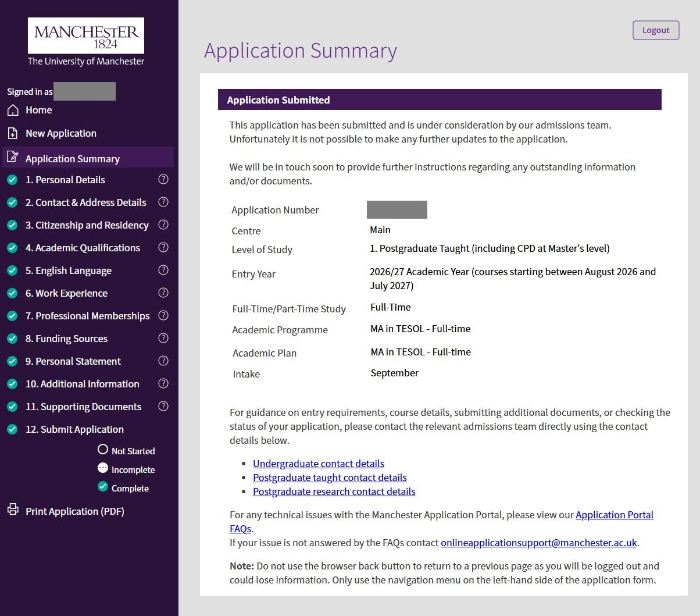Open help icon beside Personal Details

click(x=163, y=179)
